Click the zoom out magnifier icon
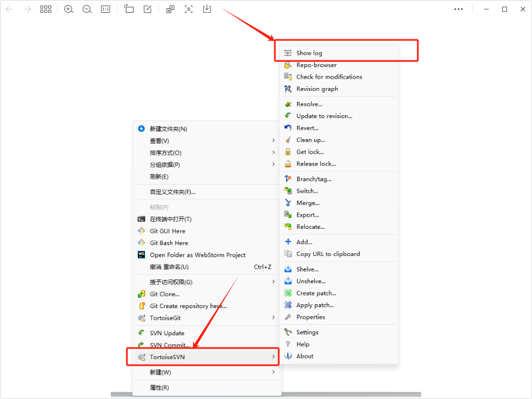The width and height of the screenshot is (532, 399). 87,9
